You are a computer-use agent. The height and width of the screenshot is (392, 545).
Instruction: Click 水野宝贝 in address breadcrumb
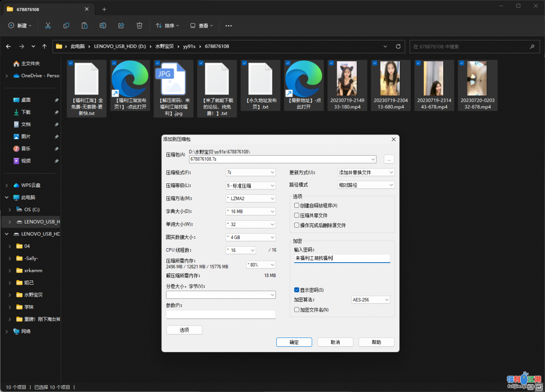pyautogui.click(x=164, y=46)
